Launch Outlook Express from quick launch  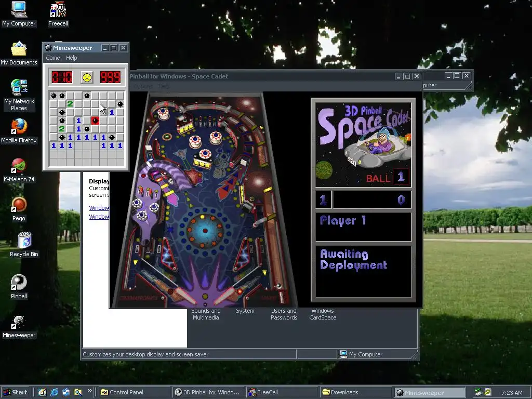(x=66, y=392)
